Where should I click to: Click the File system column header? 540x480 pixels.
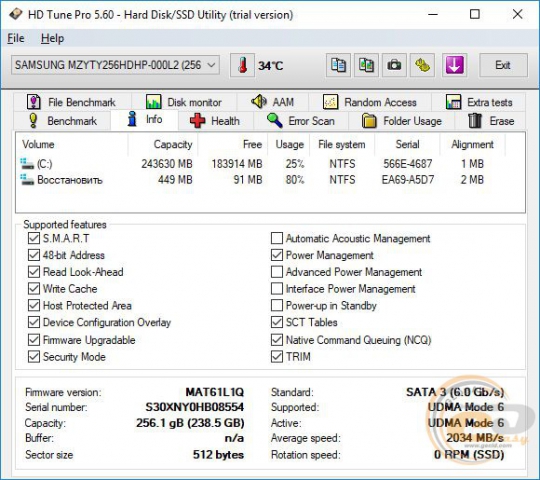[x=342, y=144]
